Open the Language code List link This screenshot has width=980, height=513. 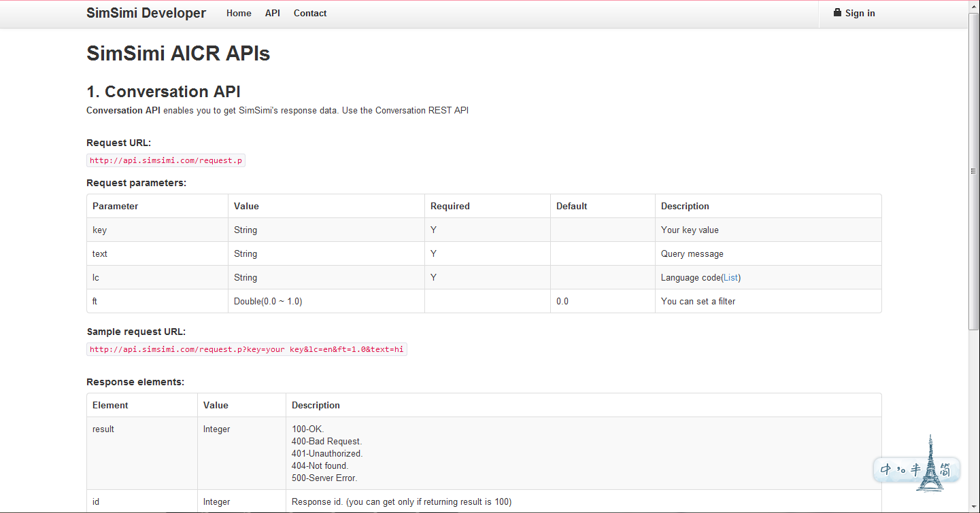(730, 278)
